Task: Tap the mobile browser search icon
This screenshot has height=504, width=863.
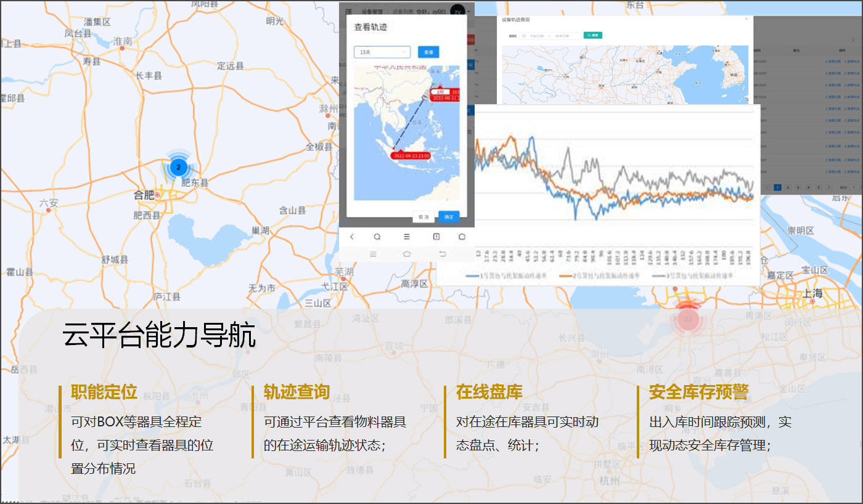Action: [377, 237]
